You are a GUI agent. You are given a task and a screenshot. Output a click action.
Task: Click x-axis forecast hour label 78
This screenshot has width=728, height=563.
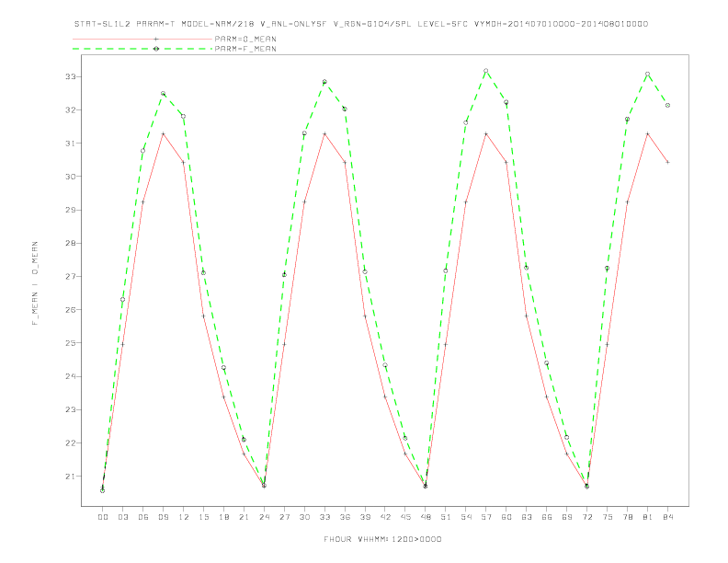628,517
